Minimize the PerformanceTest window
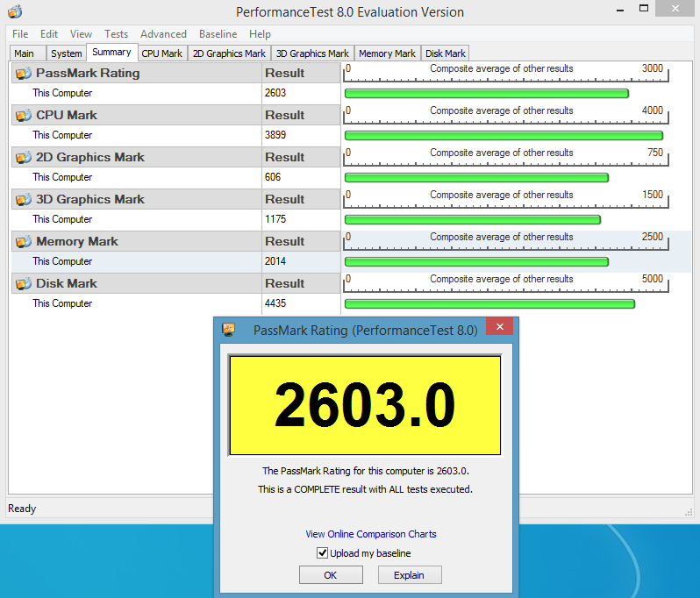Viewport: 700px width, 598px height. coord(619,10)
